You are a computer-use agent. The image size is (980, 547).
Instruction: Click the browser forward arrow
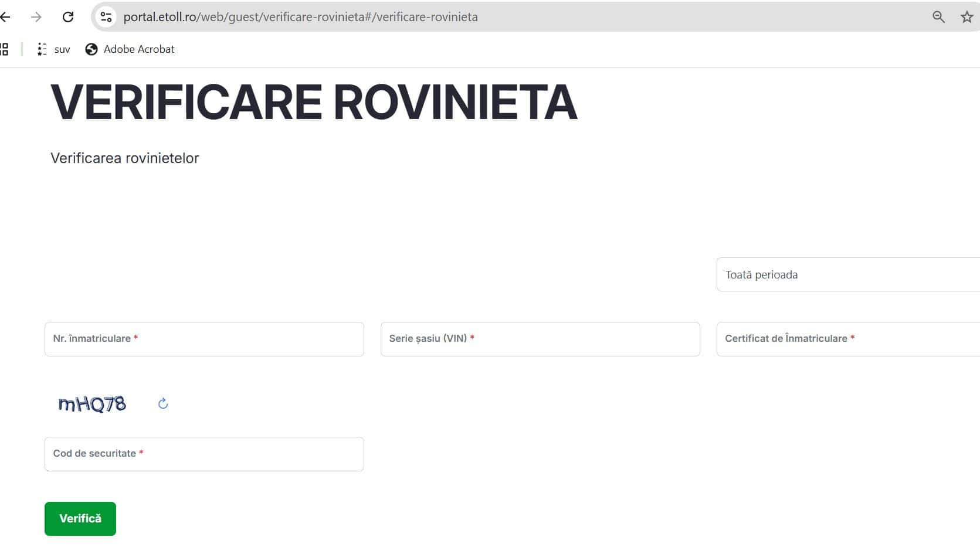pyautogui.click(x=36, y=17)
